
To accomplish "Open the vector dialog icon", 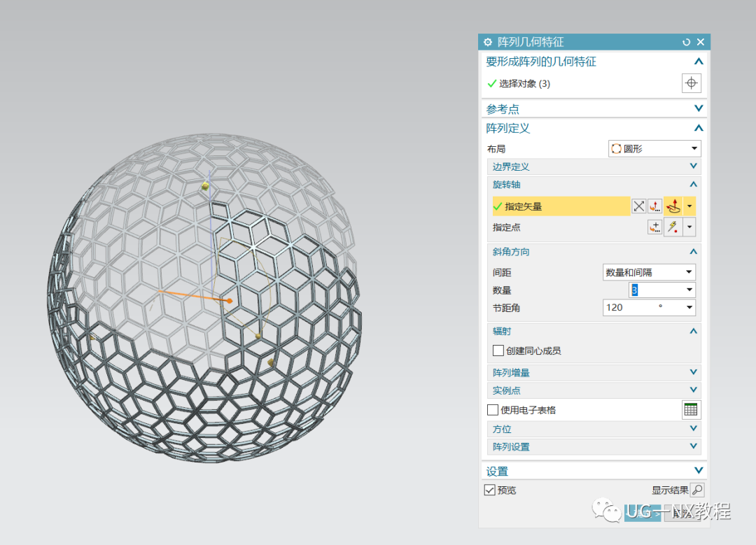I will click(x=654, y=206).
